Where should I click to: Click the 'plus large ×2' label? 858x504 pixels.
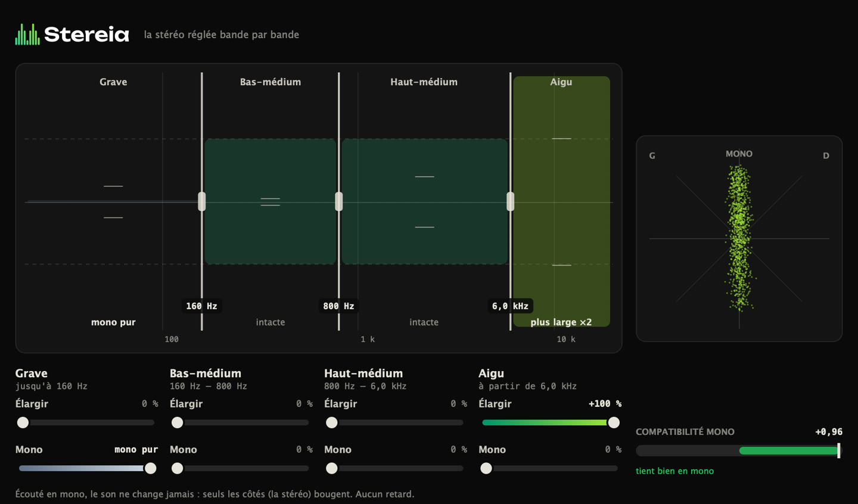tap(561, 322)
